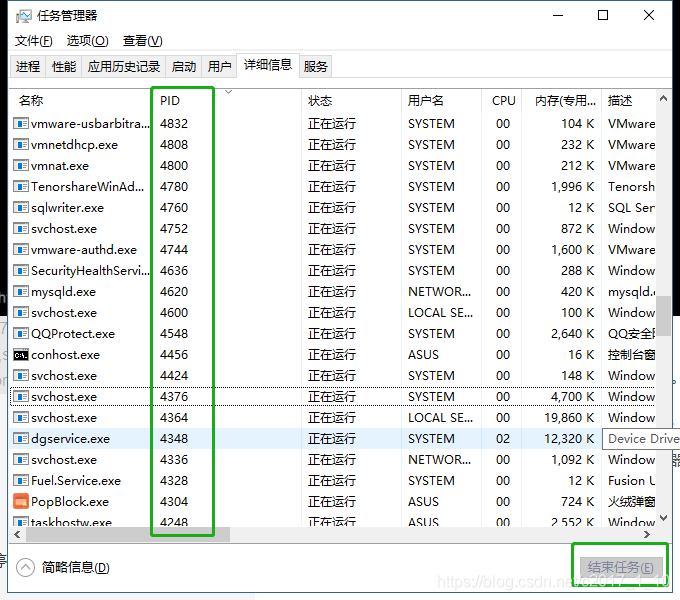Click the Fuel.Service.exe process icon
680x600 pixels.
(21, 480)
